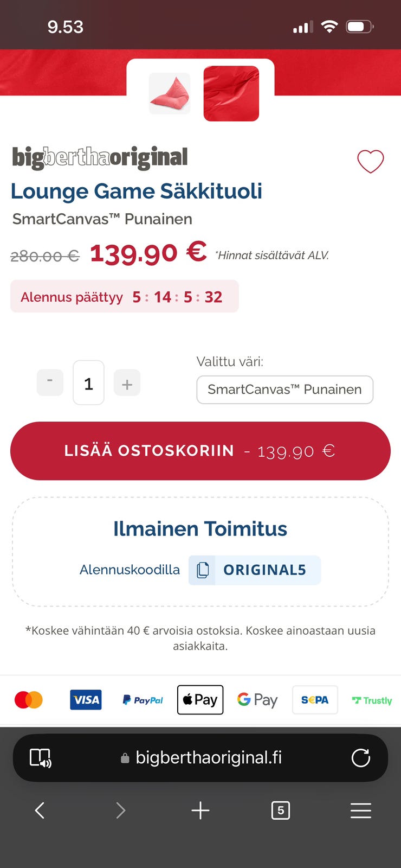Reload the page
Image resolution: width=401 pixels, height=868 pixels.
360,758
